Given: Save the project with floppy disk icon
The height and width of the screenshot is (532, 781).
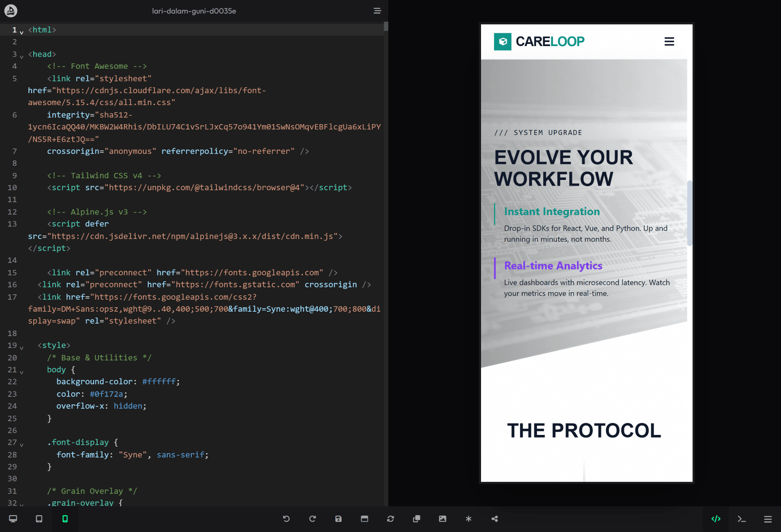Looking at the screenshot, I should [x=338, y=519].
